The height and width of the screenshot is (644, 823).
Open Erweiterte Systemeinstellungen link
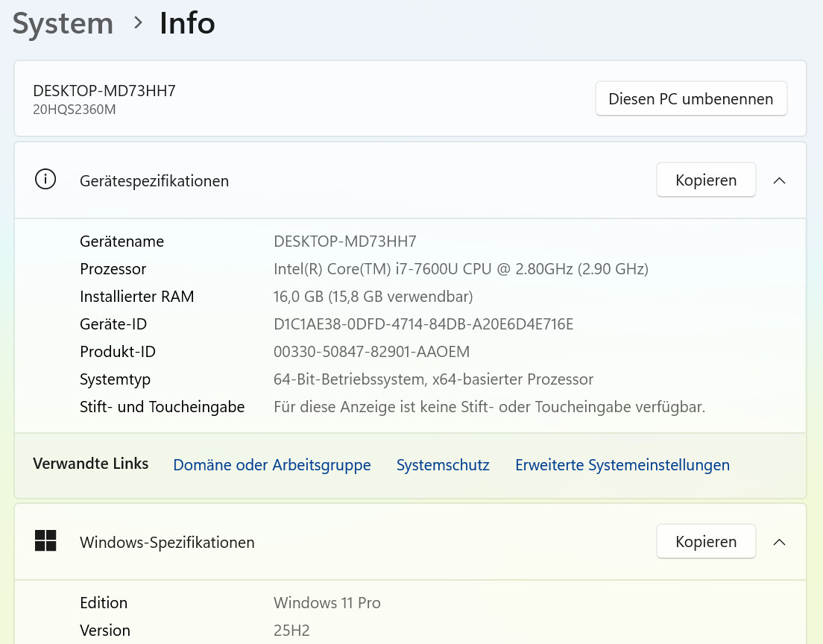pos(622,465)
